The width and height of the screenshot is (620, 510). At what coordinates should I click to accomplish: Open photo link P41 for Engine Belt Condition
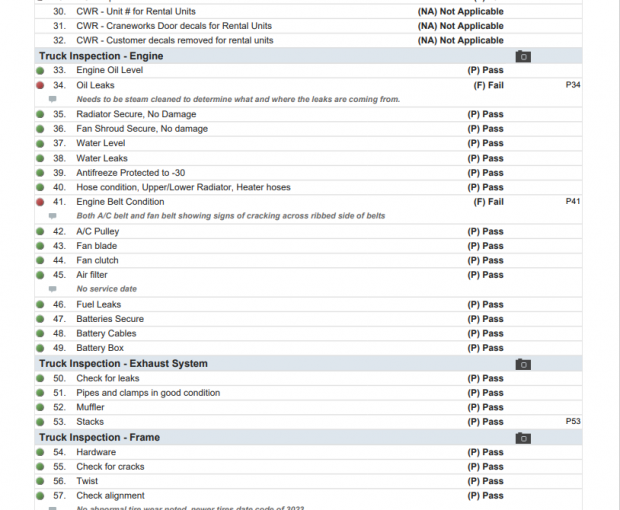[x=572, y=201]
